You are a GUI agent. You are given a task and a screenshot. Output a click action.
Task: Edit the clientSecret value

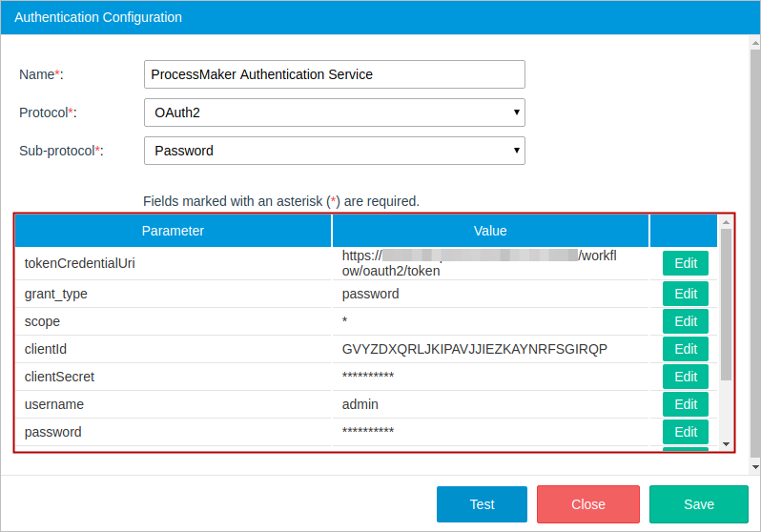point(686,377)
